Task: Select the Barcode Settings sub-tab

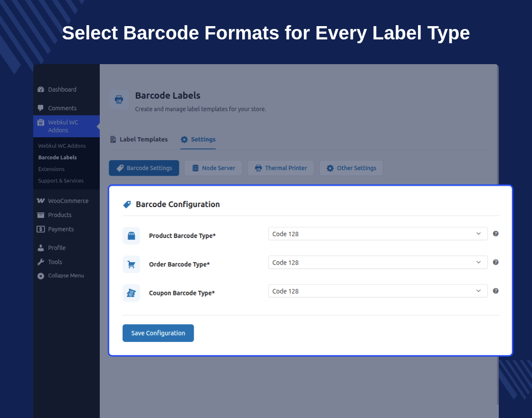Action: pos(144,168)
